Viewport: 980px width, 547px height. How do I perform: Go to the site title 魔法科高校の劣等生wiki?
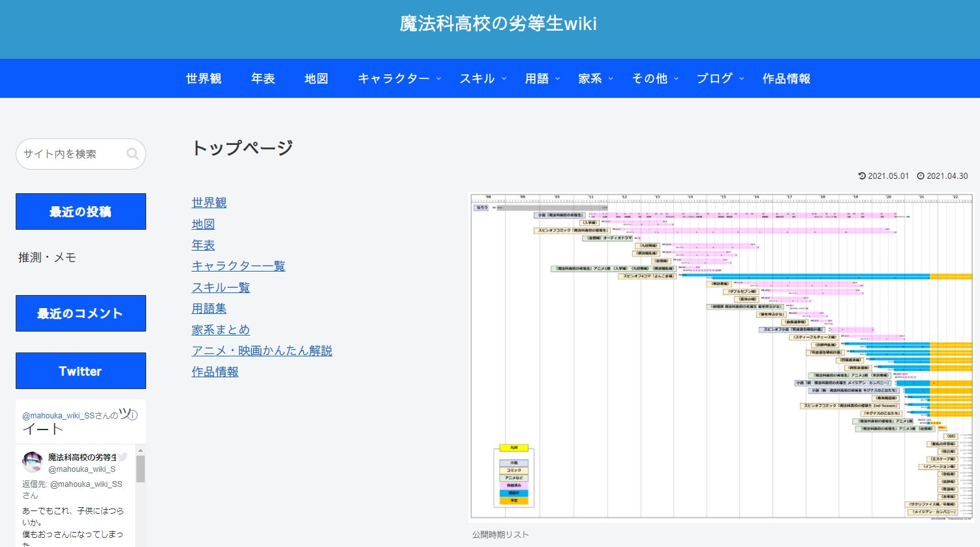point(498,24)
